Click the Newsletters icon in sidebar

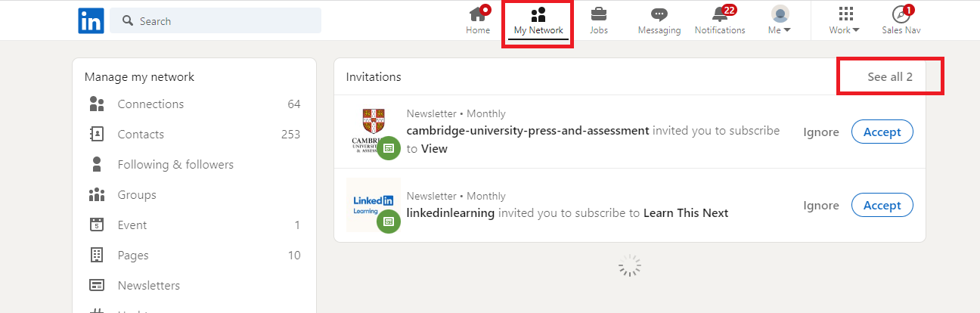tap(97, 286)
